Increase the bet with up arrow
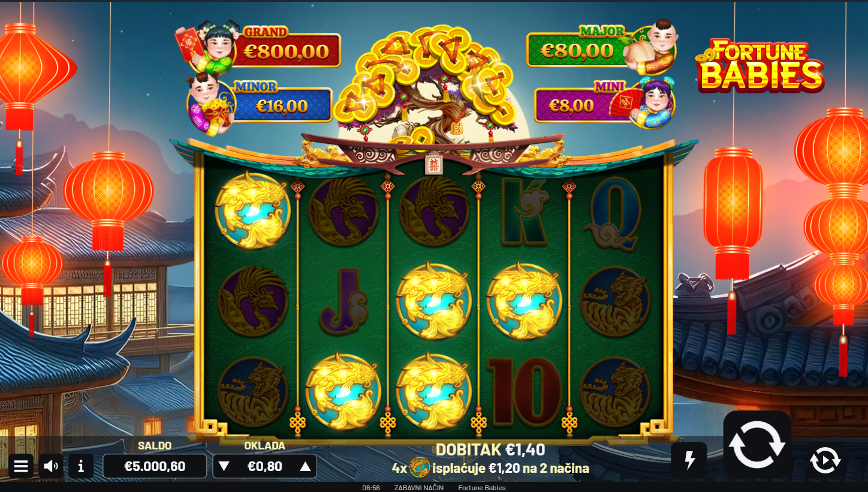868x492 pixels. [x=305, y=466]
